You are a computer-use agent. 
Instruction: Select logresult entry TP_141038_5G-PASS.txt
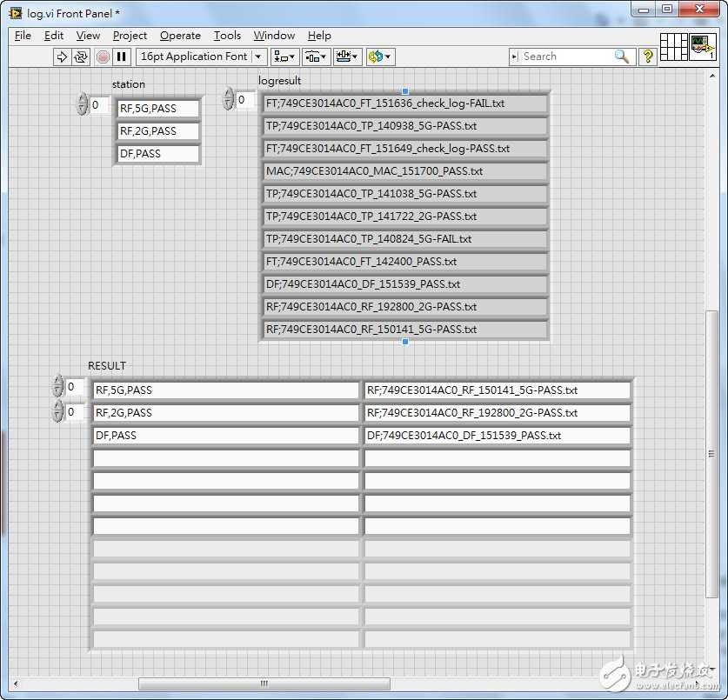point(404,194)
